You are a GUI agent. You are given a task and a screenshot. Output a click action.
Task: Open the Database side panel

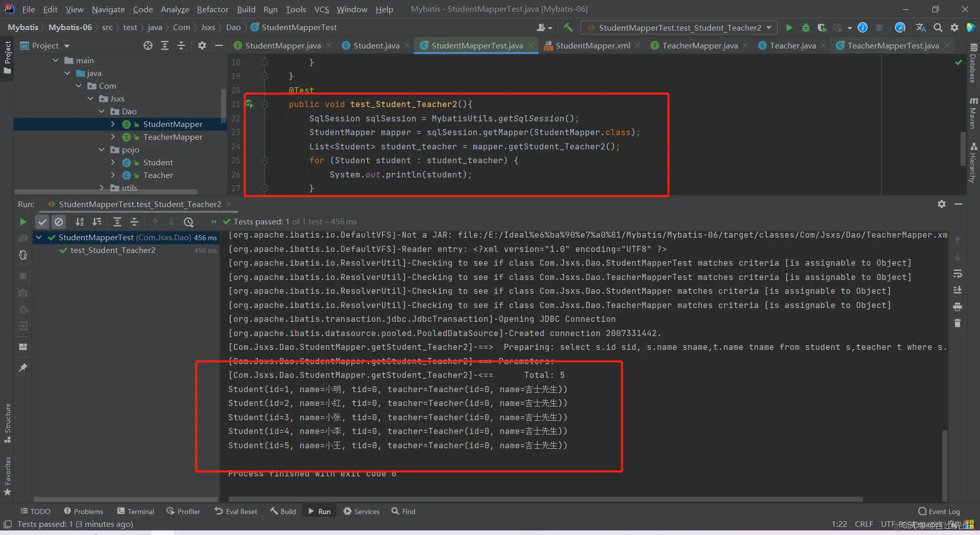973,63
